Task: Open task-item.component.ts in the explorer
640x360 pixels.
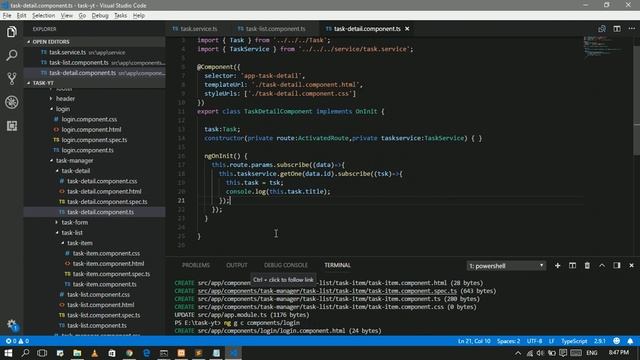Action: pos(104,284)
